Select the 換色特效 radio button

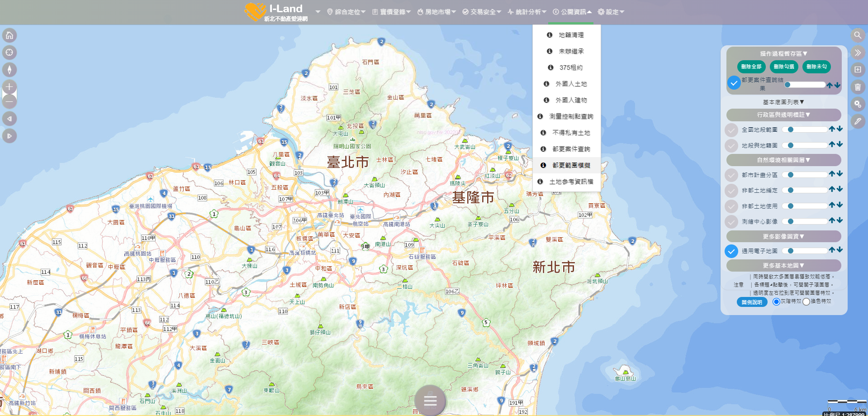806,302
